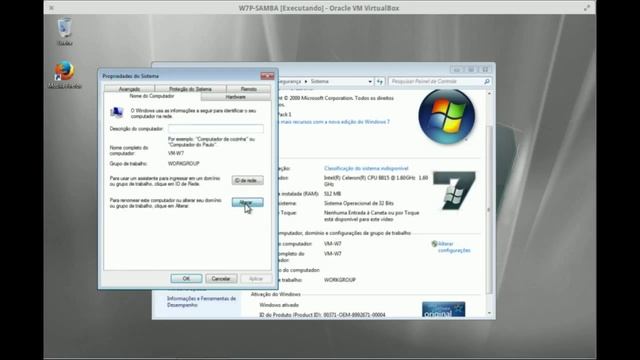Open the Recycle Bin desktop icon
640x360 pixels.
point(64,31)
